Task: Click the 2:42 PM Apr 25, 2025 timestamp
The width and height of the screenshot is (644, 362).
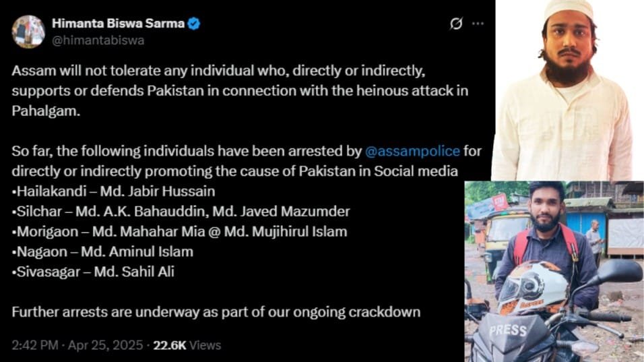Action: tap(77, 345)
